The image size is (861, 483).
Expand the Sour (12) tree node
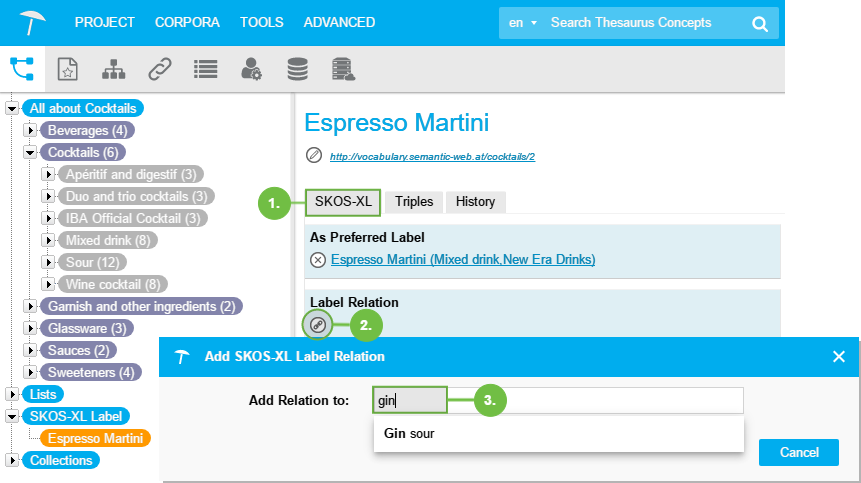pyautogui.click(x=48, y=262)
